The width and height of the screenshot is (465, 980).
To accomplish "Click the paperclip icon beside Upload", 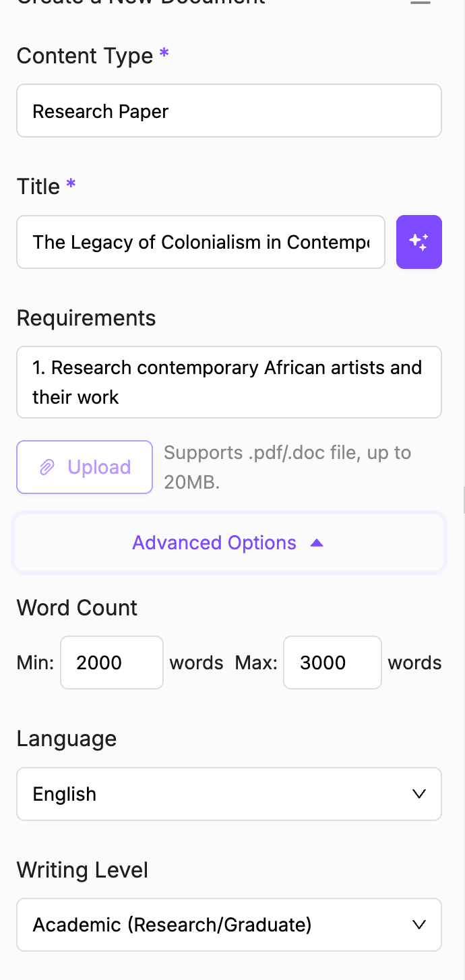I will pos(47,467).
